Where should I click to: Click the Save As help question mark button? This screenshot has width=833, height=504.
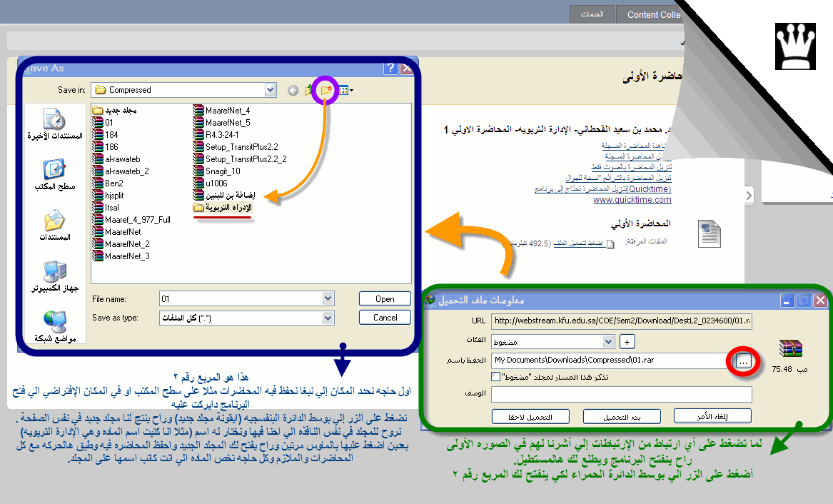(390, 68)
